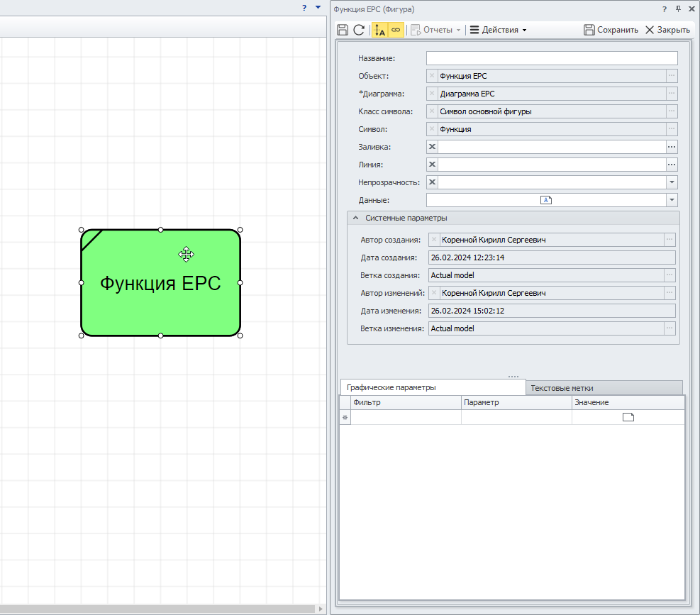The width and height of the screenshot is (700, 615).
Task: Collapse the Системные параметры section
Action: click(x=356, y=218)
